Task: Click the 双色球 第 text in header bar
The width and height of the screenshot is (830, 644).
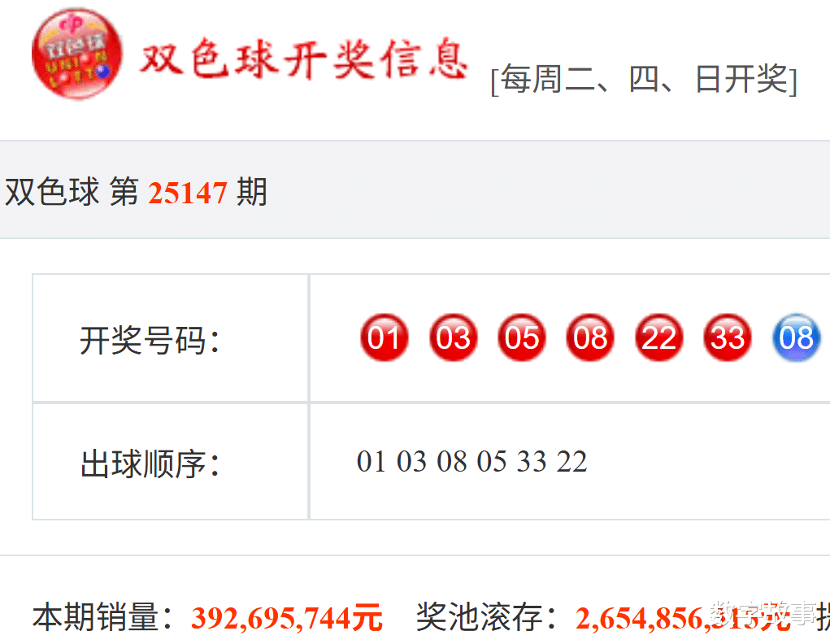Action: point(72,192)
